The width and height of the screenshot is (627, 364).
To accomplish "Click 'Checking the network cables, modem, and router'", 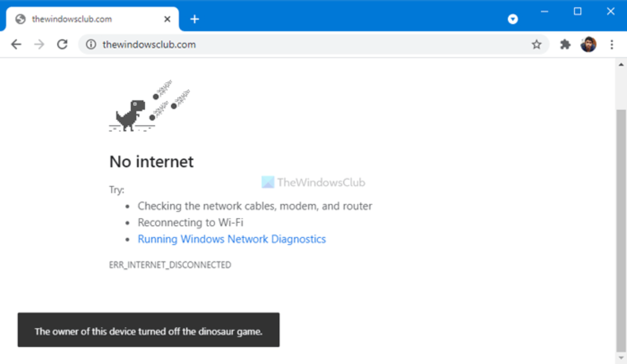I will [255, 206].
